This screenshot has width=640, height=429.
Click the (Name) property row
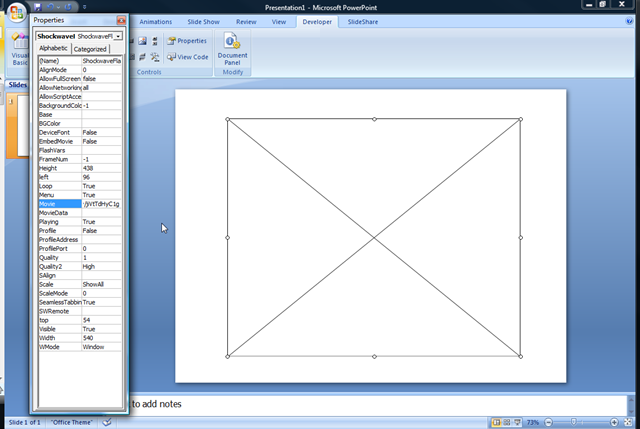pos(80,61)
